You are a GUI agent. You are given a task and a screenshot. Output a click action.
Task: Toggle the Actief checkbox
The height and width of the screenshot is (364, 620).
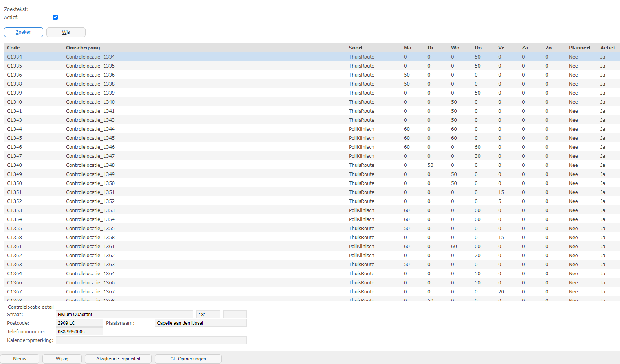tap(55, 17)
